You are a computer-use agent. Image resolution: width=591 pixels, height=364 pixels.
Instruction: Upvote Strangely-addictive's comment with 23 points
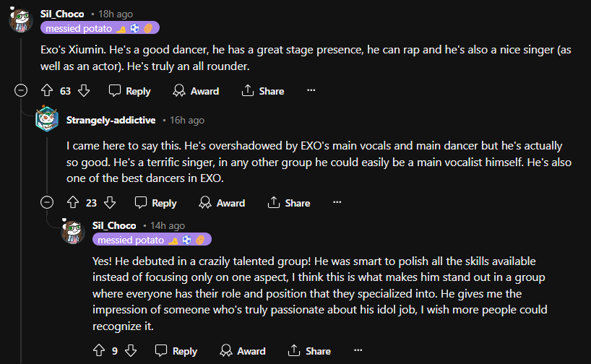(73, 203)
